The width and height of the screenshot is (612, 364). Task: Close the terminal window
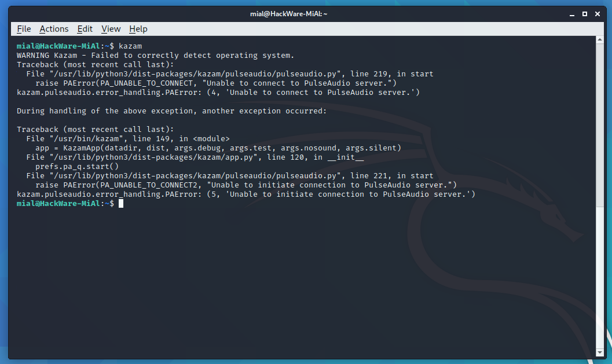point(599,13)
